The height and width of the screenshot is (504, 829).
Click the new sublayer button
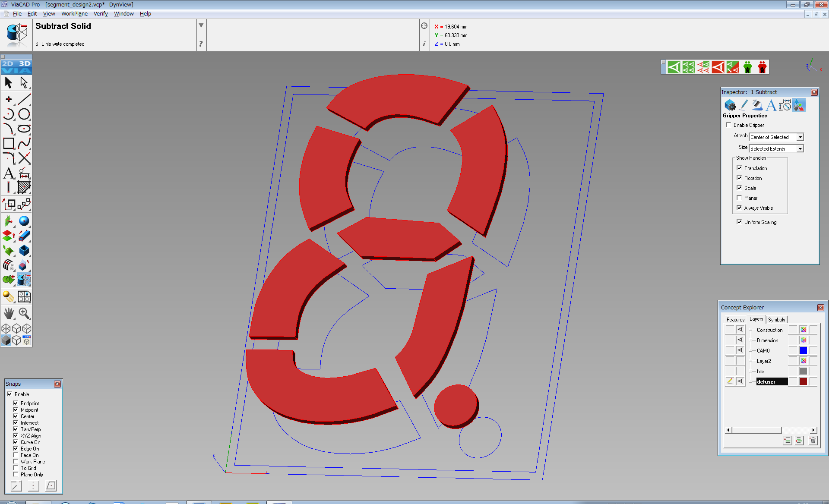pyautogui.click(x=799, y=441)
